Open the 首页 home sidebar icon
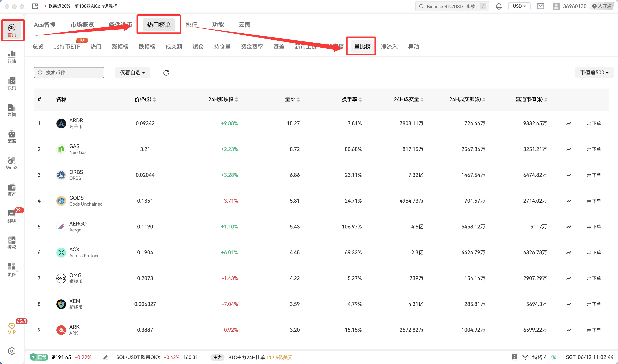 [12, 30]
